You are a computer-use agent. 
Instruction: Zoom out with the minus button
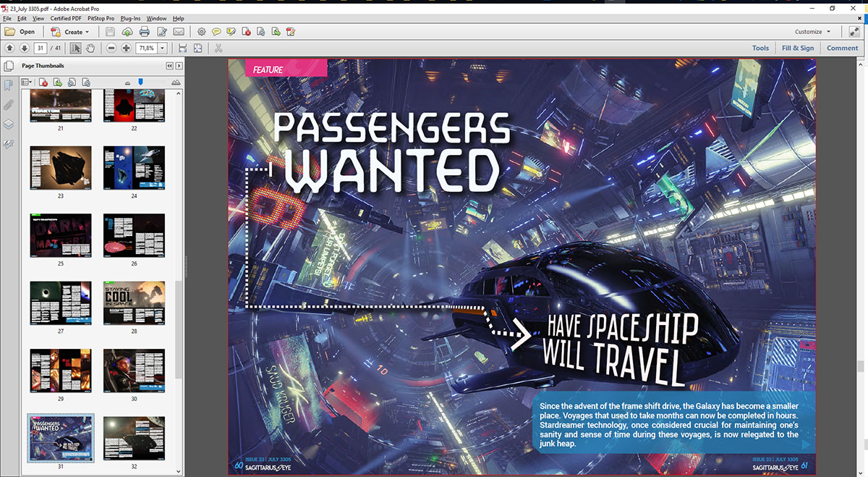111,48
